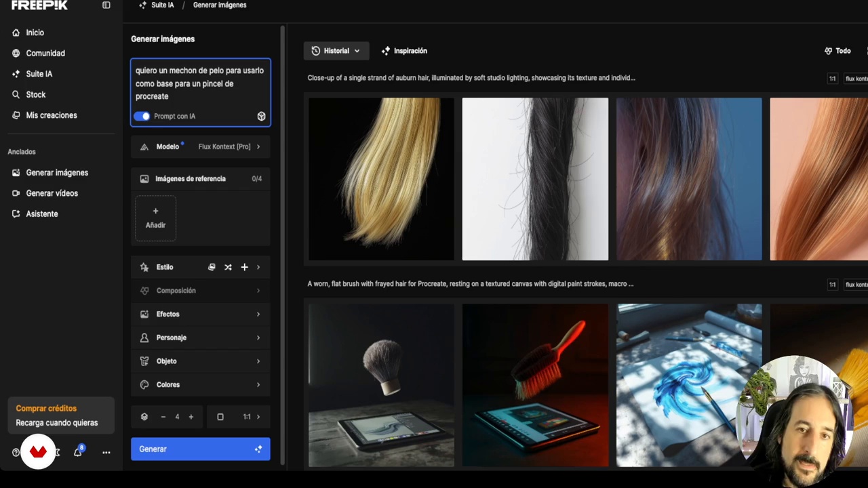868x488 pixels.
Task: Open the 1:1 aspect ratio selector
Action: (x=247, y=417)
